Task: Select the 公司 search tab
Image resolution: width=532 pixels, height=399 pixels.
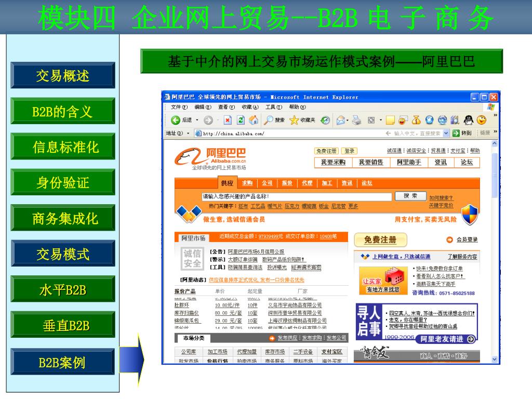Action: click(267, 183)
